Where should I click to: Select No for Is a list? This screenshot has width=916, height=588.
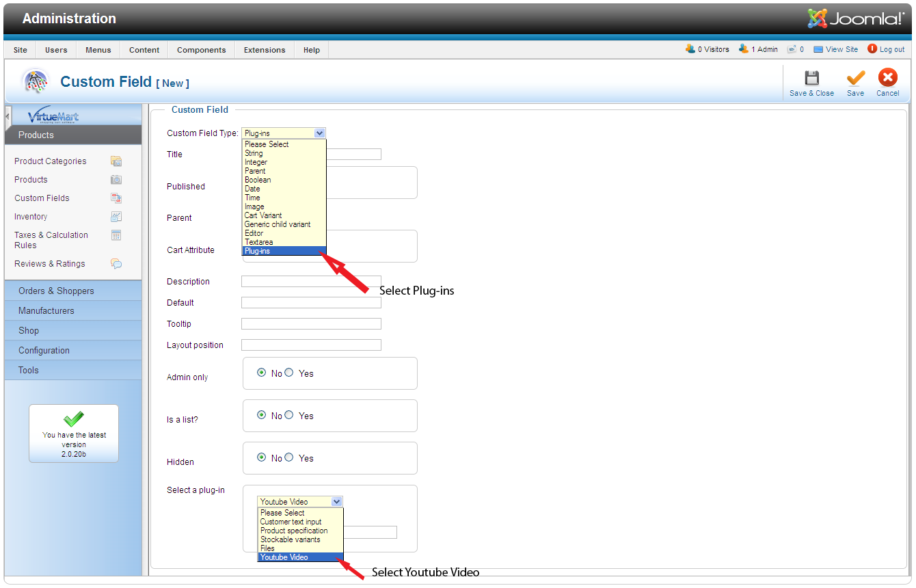[262, 415]
